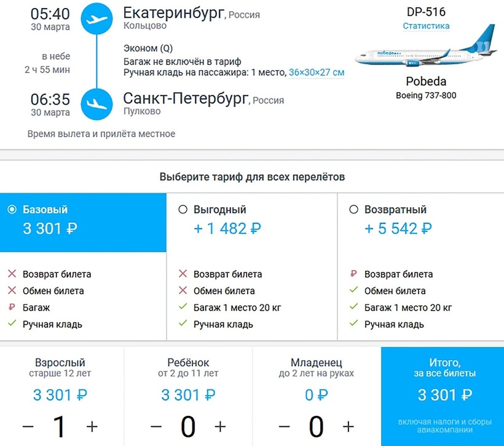Click the green check beside Багаж in Выгодный
The width and height of the screenshot is (504, 446).
pyautogui.click(x=183, y=308)
